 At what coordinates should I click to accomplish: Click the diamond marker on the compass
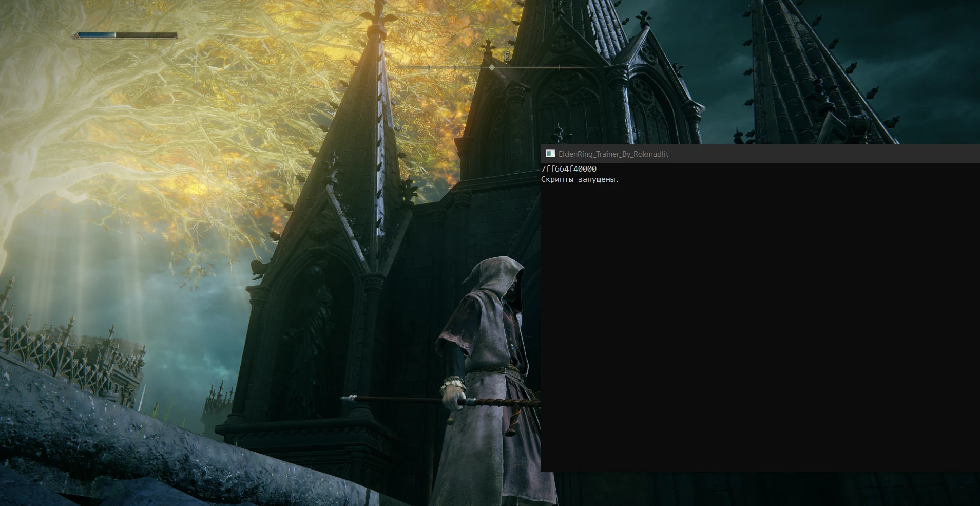(x=492, y=67)
